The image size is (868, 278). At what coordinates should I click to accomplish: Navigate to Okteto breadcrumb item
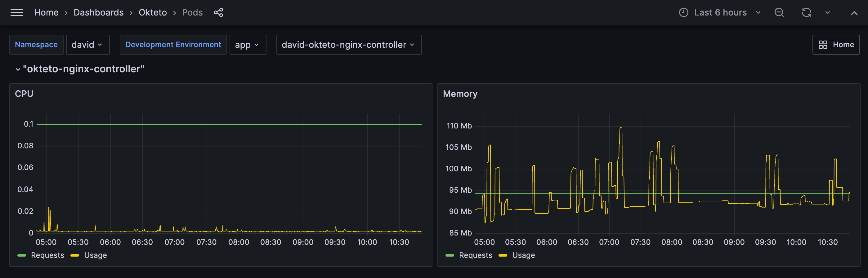(x=153, y=12)
